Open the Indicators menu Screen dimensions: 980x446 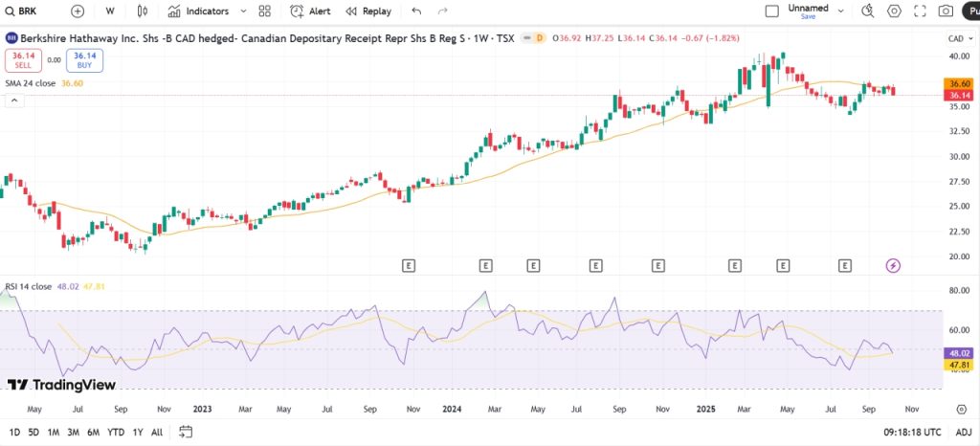199,11
